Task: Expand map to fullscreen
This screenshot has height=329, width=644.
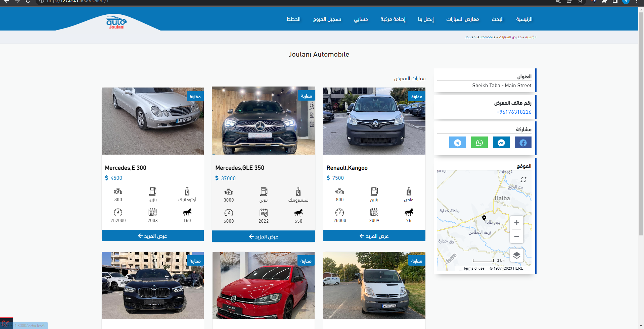Action: click(x=523, y=180)
